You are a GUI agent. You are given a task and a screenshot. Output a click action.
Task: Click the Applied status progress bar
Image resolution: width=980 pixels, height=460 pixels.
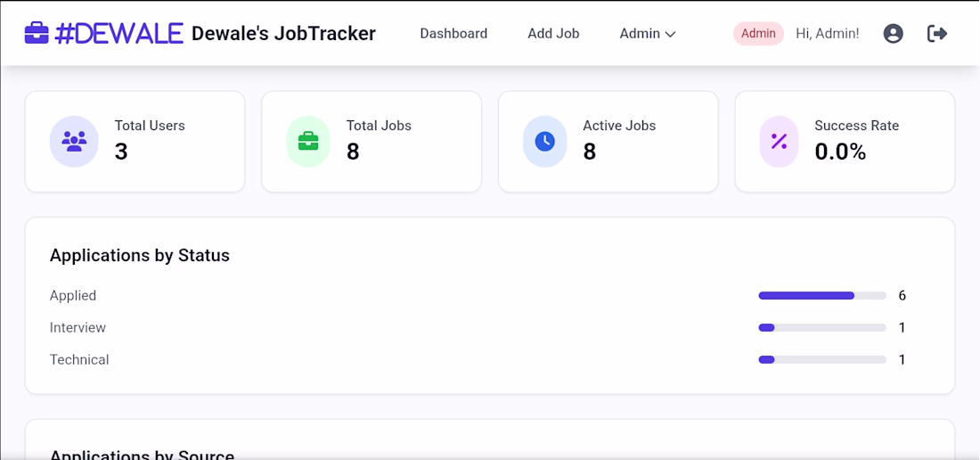pyautogui.click(x=822, y=296)
